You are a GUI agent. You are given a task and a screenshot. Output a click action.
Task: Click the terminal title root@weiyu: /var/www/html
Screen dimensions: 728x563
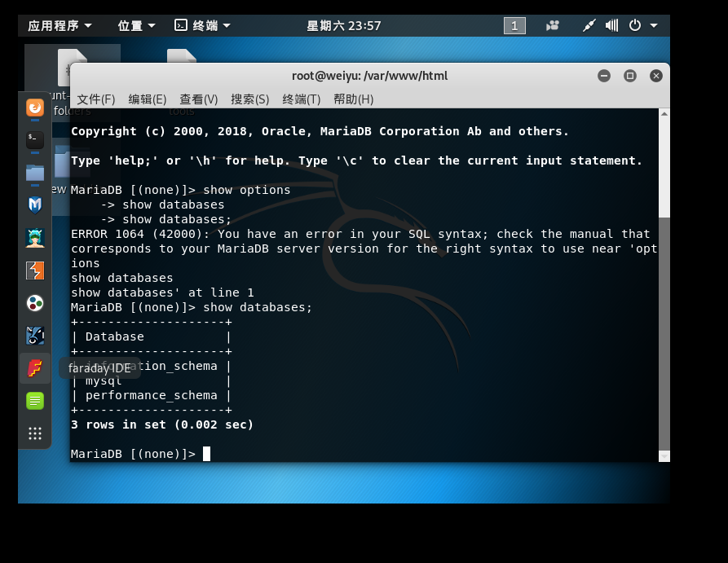click(369, 76)
